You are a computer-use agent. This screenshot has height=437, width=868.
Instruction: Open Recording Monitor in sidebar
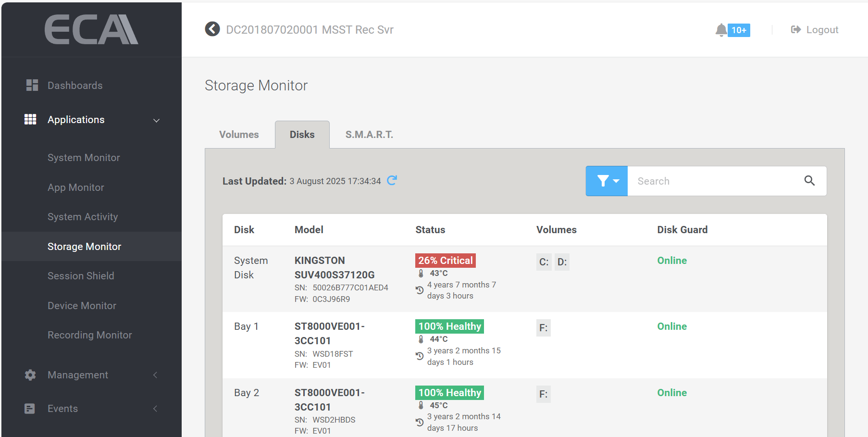89,335
